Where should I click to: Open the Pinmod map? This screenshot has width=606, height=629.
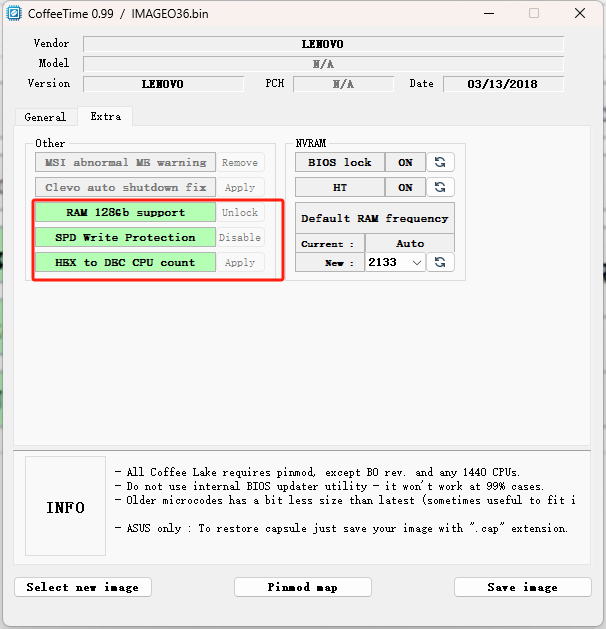[x=302, y=587]
